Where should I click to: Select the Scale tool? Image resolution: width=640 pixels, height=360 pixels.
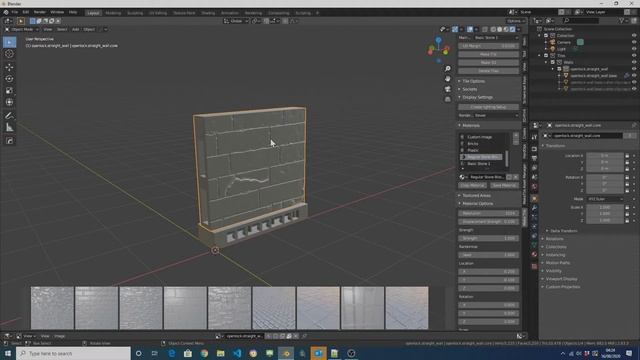point(9,91)
